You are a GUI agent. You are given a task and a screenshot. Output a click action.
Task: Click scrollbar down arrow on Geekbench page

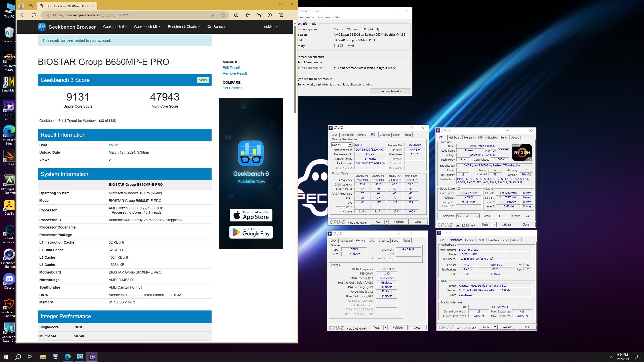(x=295, y=339)
